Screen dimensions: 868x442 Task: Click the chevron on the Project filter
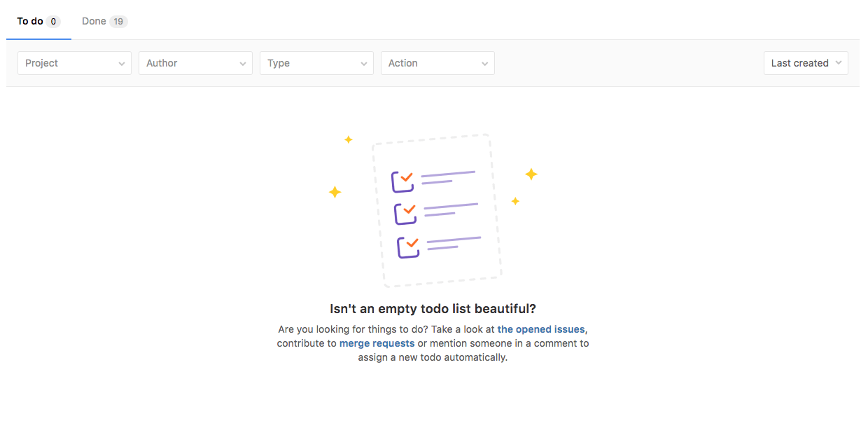point(123,63)
